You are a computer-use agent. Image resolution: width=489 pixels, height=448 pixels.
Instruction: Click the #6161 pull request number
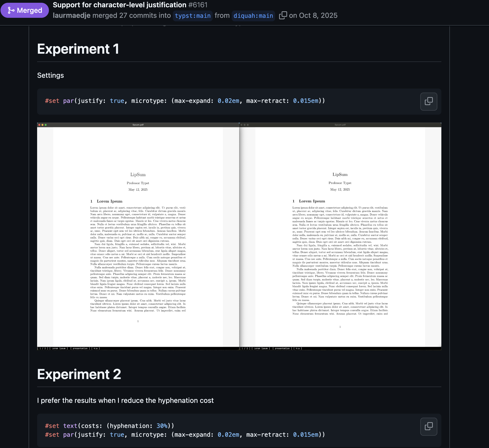pos(198,5)
